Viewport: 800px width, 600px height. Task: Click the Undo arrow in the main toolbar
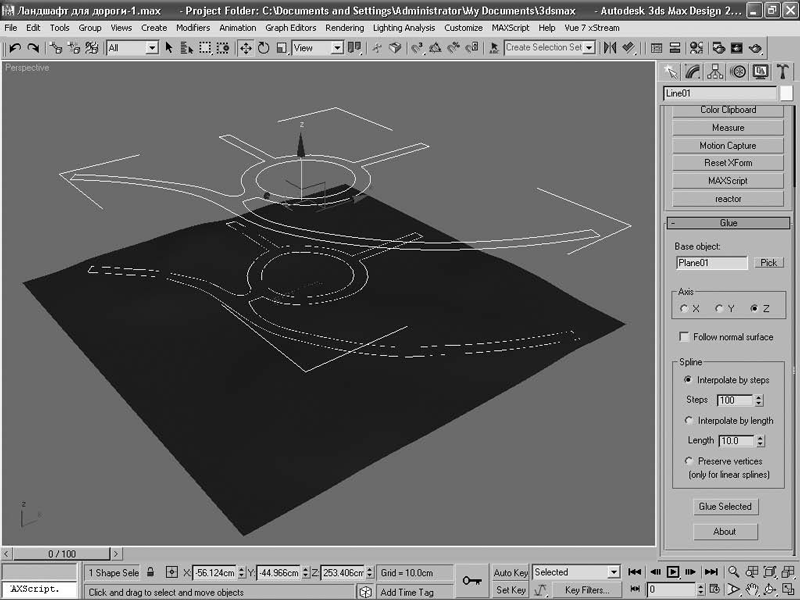point(15,48)
